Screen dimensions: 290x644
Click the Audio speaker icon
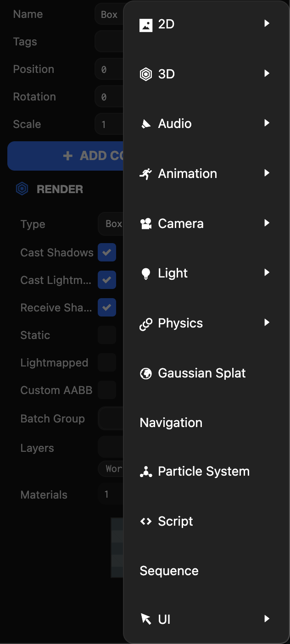(146, 124)
